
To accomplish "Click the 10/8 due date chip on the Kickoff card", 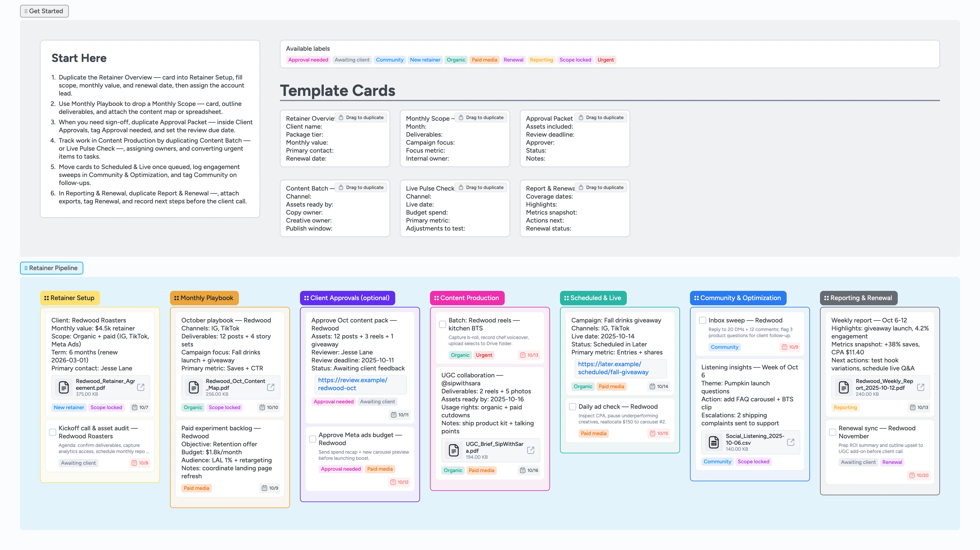I will point(139,462).
